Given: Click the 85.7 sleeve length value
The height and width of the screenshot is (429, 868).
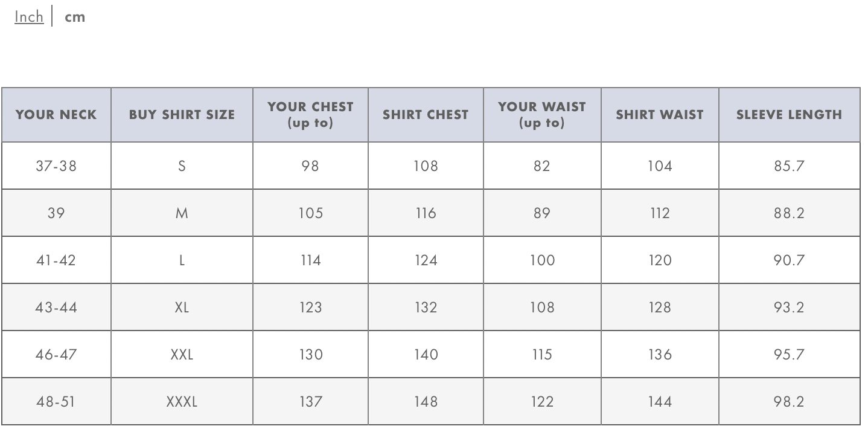Looking at the screenshot, I should (x=789, y=166).
